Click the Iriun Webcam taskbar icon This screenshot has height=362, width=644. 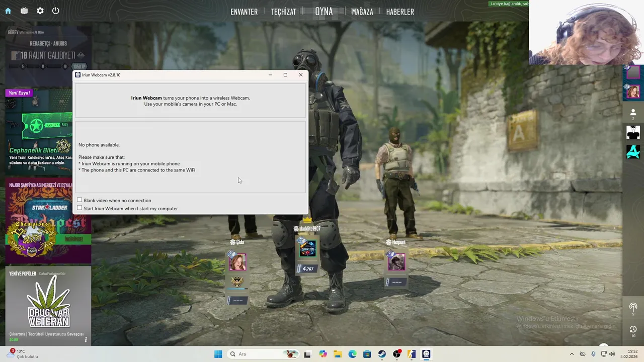(x=426, y=354)
